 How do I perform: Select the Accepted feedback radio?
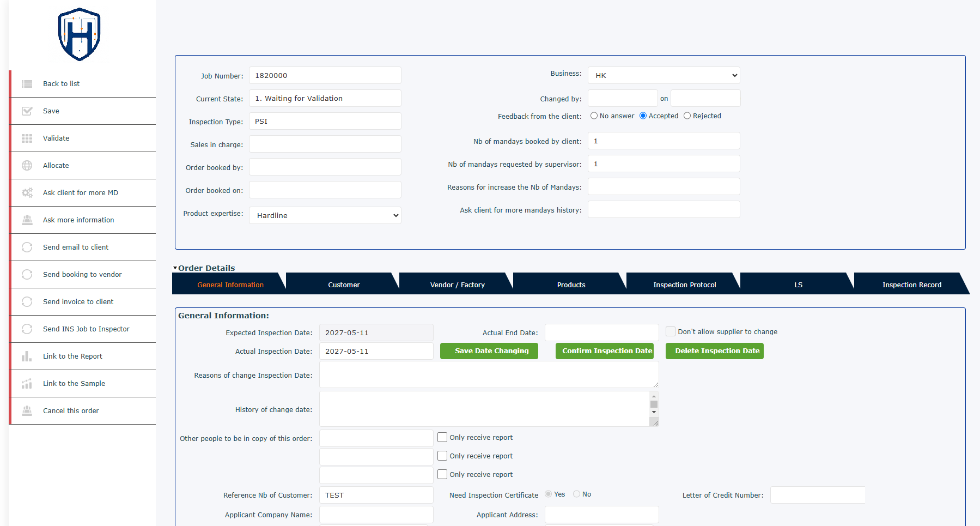pos(643,116)
